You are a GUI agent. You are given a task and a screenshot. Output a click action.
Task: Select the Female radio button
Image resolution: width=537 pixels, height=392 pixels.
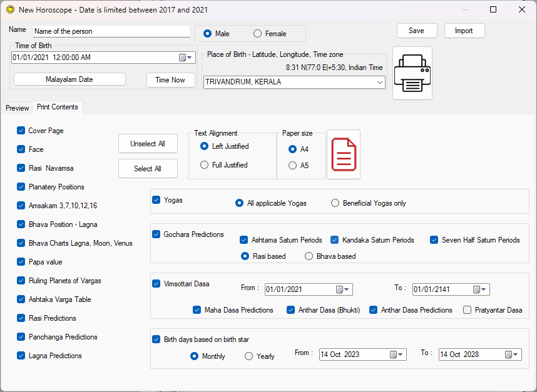coord(257,34)
